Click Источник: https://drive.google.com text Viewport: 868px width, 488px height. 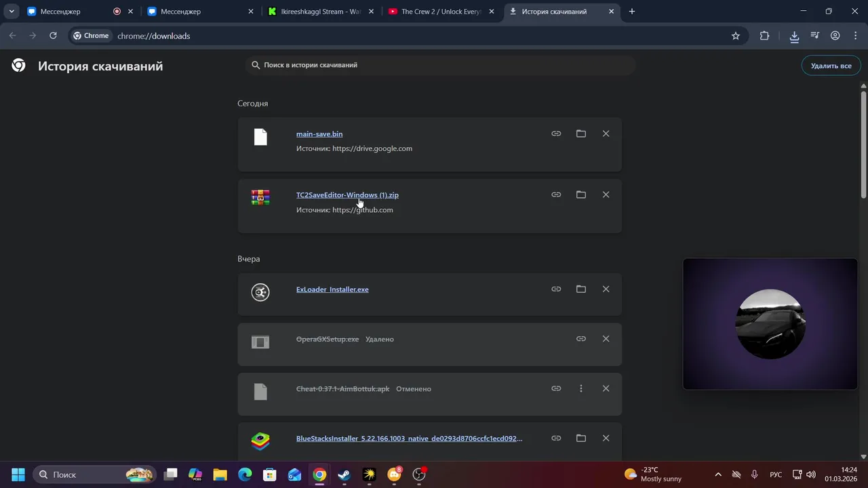pyautogui.click(x=354, y=148)
